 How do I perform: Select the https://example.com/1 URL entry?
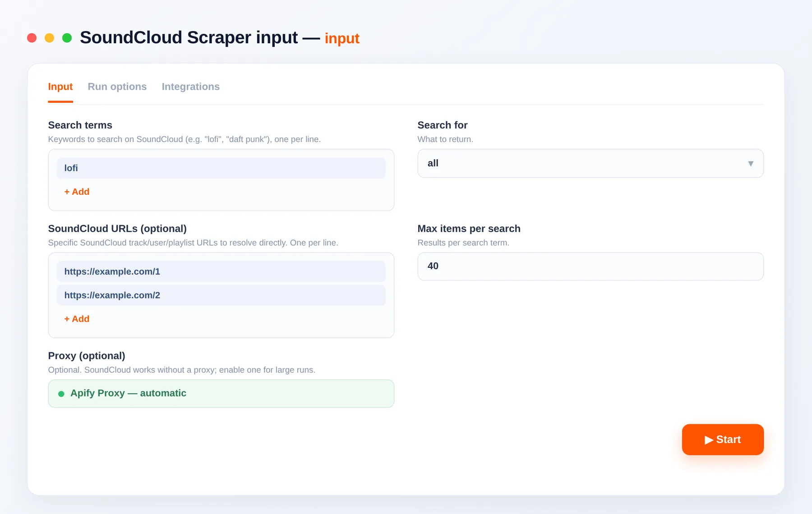point(221,271)
